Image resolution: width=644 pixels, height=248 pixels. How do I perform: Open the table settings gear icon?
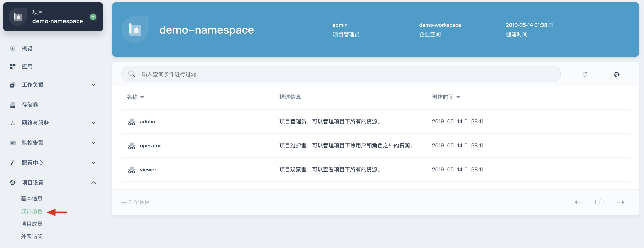click(617, 74)
